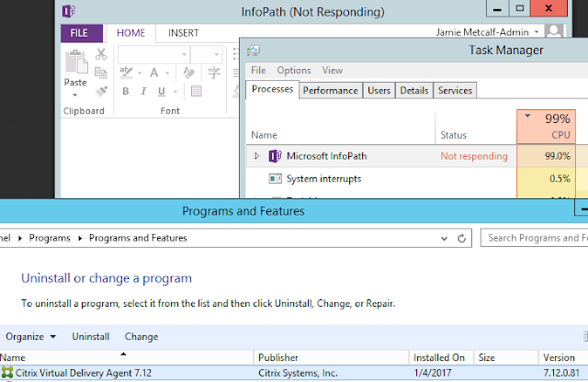The image size is (588, 382).
Task: Sort programs by Version column
Action: pyautogui.click(x=563, y=357)
